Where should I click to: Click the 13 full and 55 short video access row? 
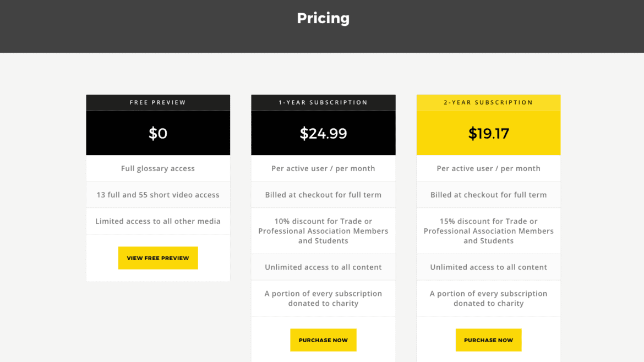158,195
